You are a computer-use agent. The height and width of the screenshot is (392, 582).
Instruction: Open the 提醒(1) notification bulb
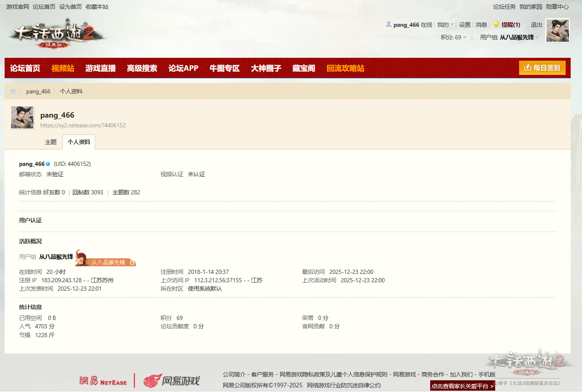496,25
